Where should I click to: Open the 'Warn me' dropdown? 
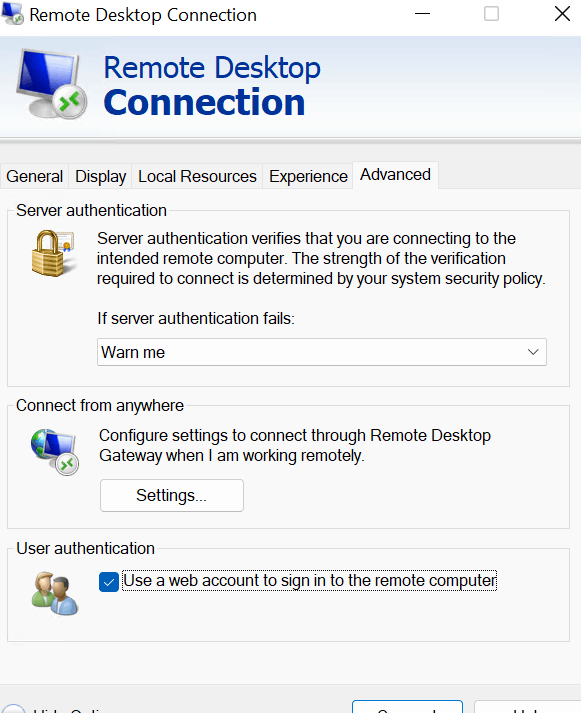321,352
